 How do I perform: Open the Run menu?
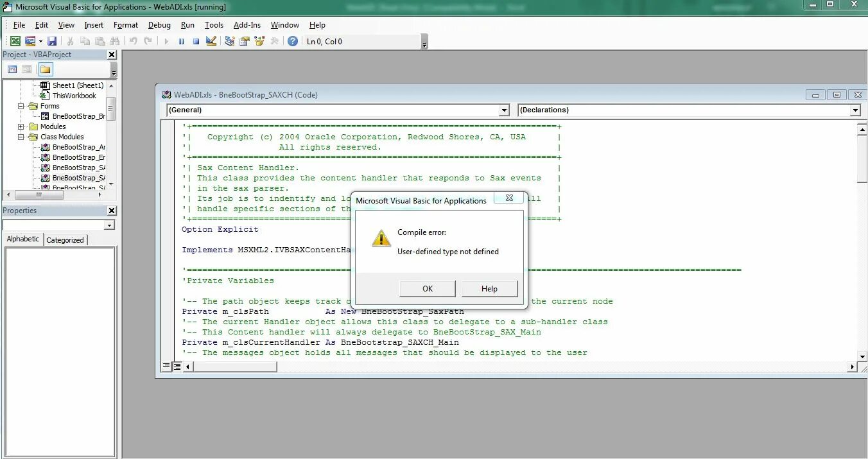pos(187,25)
